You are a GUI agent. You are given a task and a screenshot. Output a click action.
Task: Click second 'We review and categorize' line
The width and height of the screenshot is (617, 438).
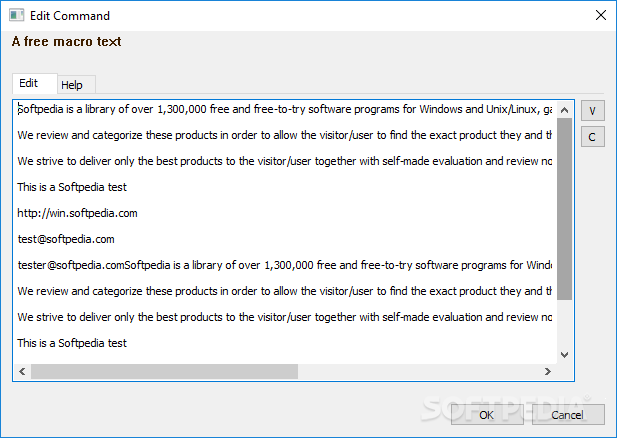(285, 291)
